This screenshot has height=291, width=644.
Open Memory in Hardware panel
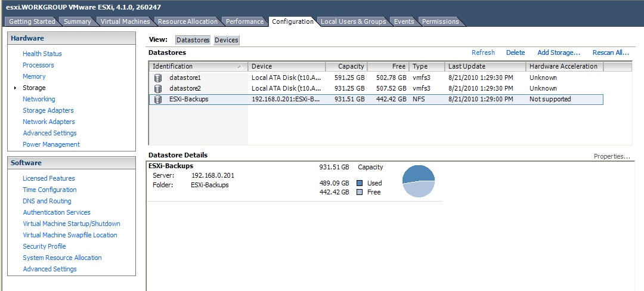pyautogui.click(x=34, y=76)
